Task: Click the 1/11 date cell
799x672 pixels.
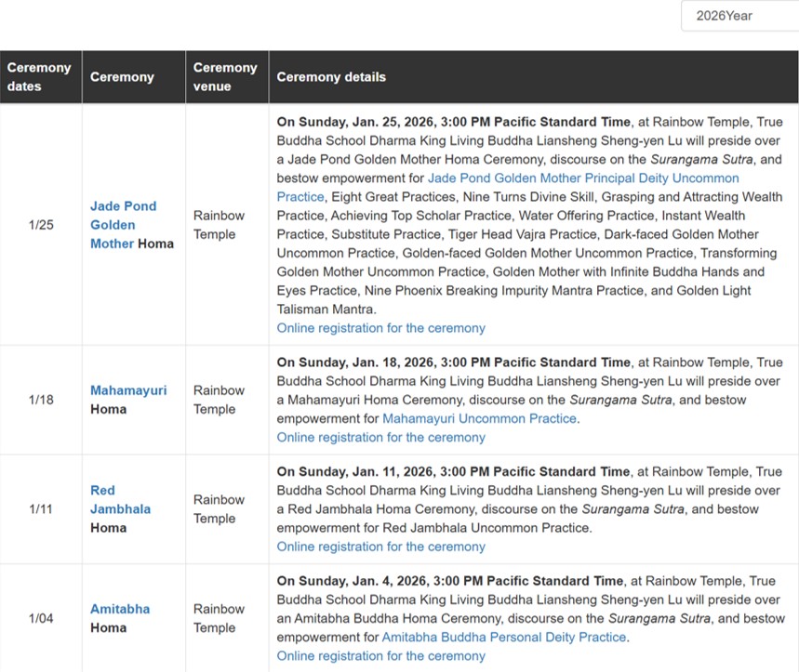Action: point(41,509)
